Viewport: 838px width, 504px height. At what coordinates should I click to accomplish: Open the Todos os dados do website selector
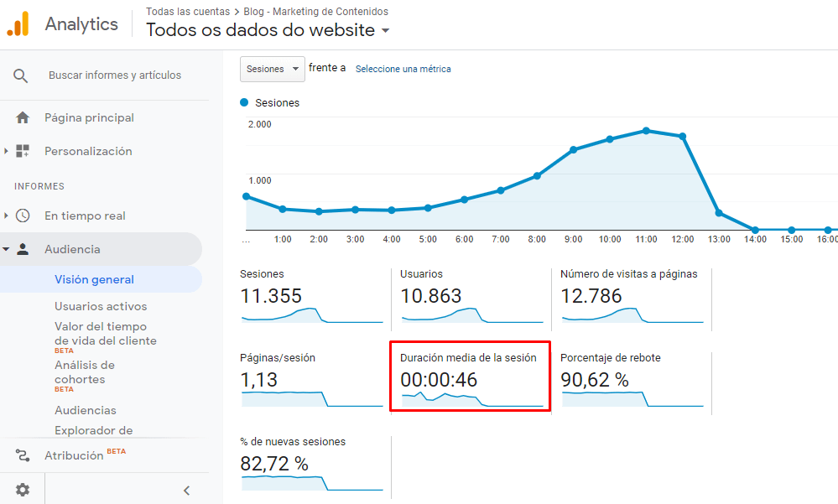[x=268, y=30]
